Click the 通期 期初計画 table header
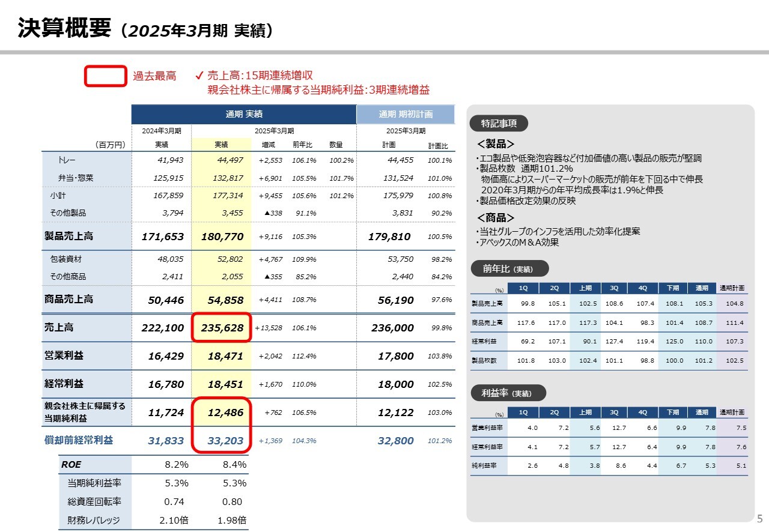This screenshot has height=532, width=769. [x=406, y=115]
